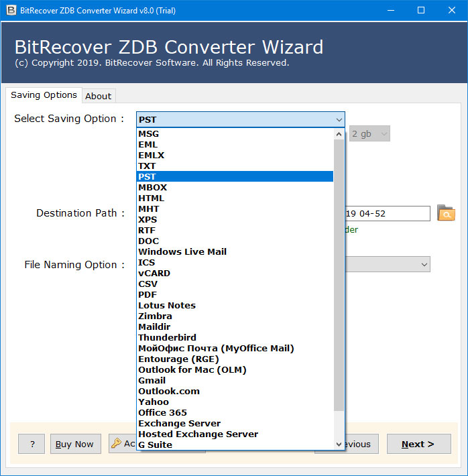Pick vCARD from the list
This screenshot has height=476, width=468.
(235, 274)
